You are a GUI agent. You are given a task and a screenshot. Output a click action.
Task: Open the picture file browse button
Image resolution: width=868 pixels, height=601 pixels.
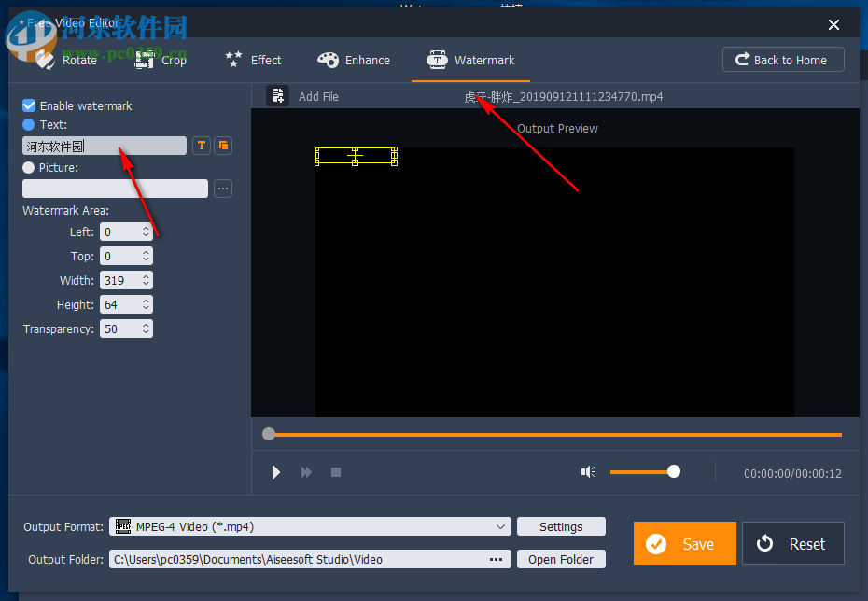(222, 189)
